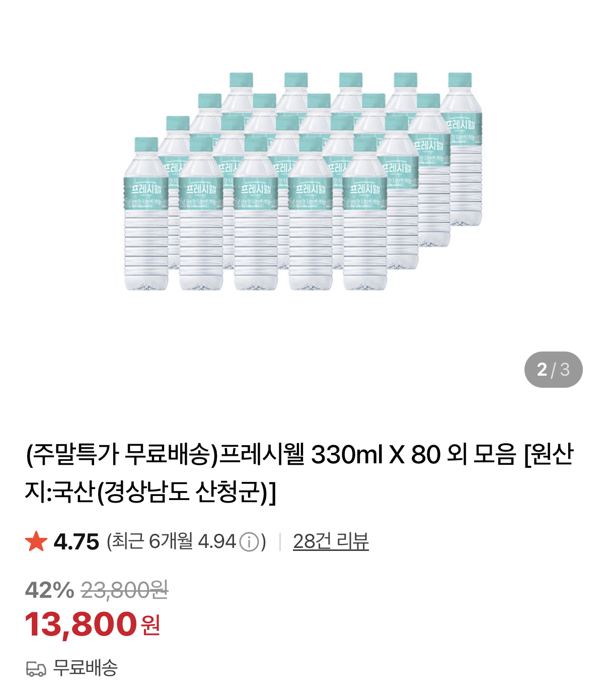Click the delivery truck icon
The image size is (607, 700).
36,669
